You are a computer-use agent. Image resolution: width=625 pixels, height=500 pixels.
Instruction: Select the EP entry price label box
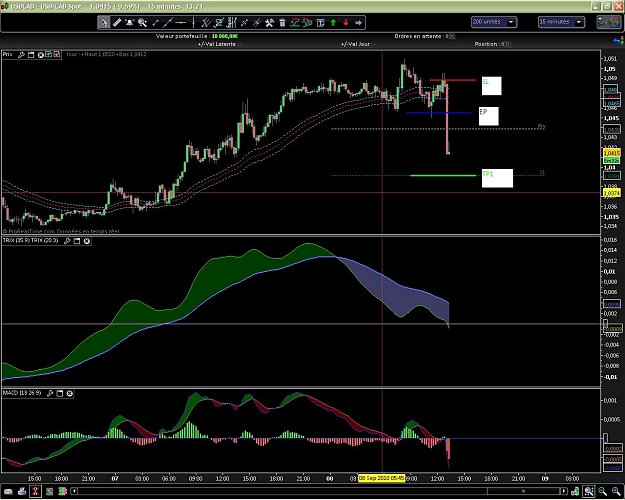pos(489,116)
